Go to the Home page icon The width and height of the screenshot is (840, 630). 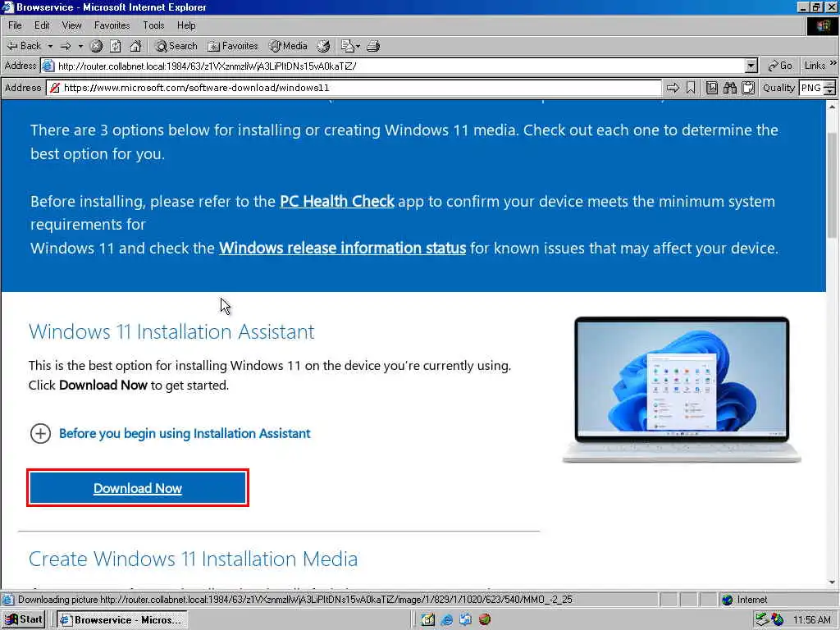click(135, 46)
